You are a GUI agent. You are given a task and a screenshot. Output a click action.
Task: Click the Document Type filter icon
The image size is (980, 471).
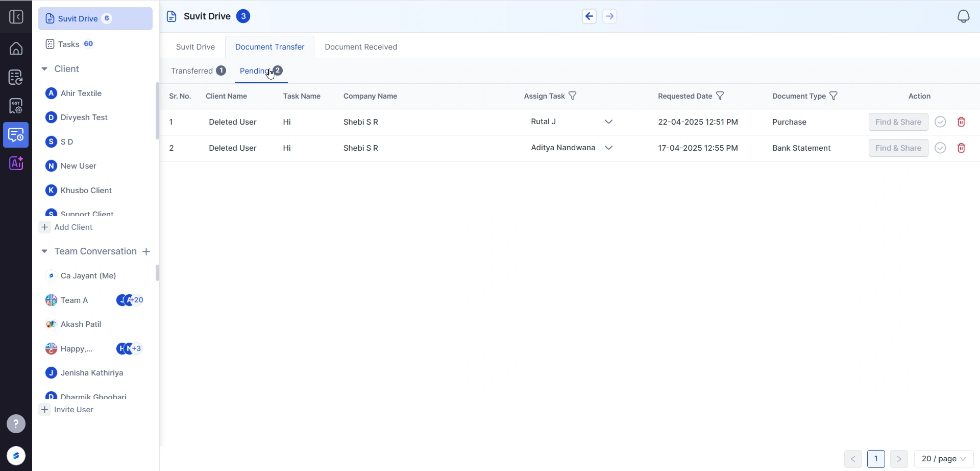(834, 96)
